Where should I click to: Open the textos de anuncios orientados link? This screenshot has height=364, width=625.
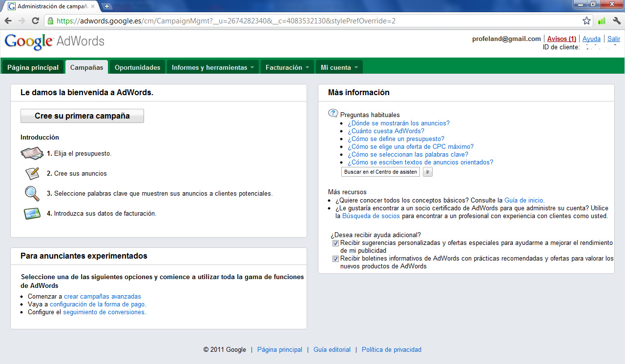pos(420,162)
